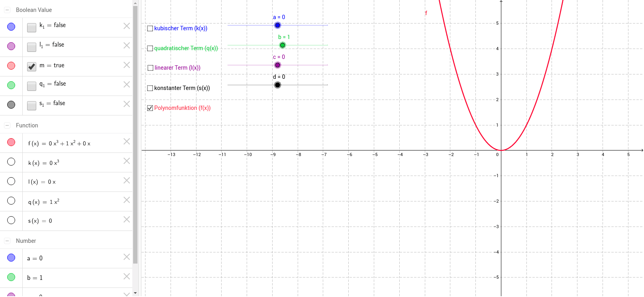Hide function f(x) via its red circle
This screenshot has width=644, height=297.
[x=11, y=142]
